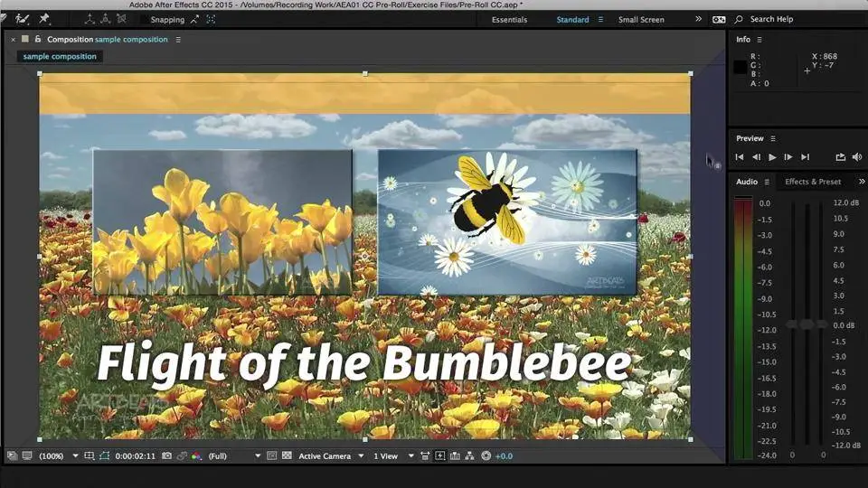Open the Active Camera view dropdown

pyautogui.click(x=331, y=456)
